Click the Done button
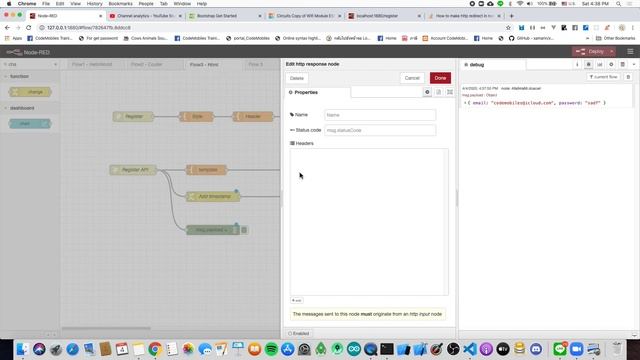The width and height of the screenshot is (640, 360). pos(440,78)
